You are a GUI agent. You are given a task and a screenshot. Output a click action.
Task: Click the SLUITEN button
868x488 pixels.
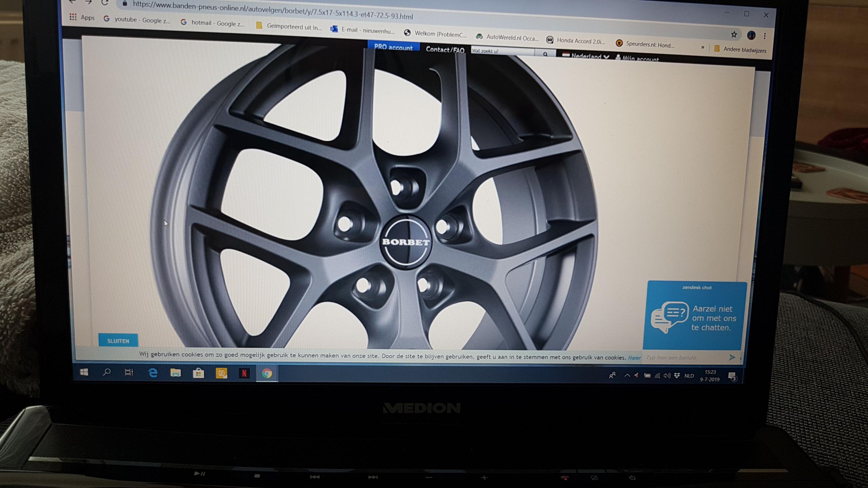(118, 341)
